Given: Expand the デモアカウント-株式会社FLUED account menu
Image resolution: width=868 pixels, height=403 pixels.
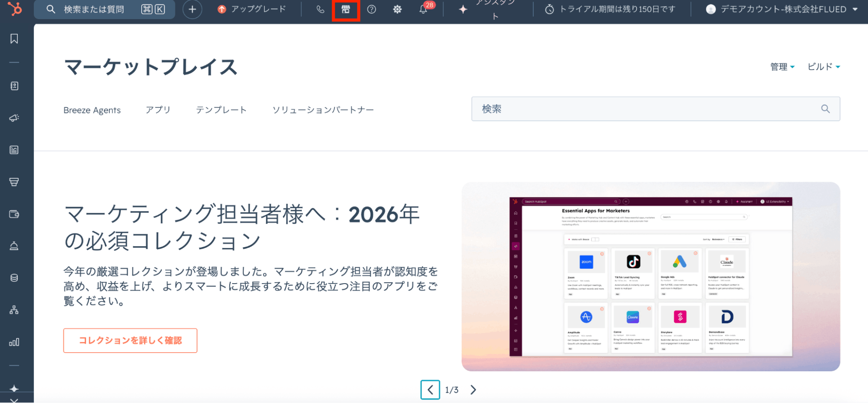Looking at the screenshot, I should click(782, 9).
